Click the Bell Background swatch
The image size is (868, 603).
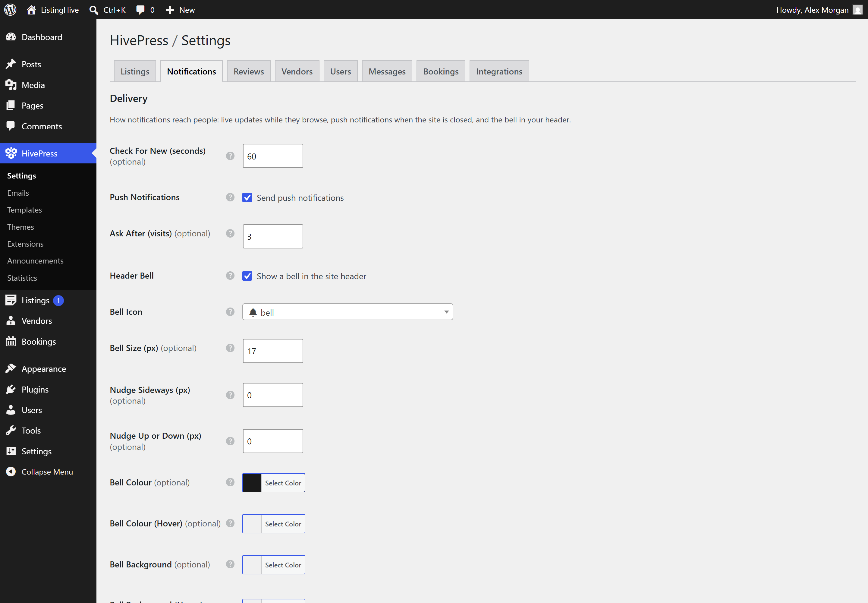tap(252, 565)
